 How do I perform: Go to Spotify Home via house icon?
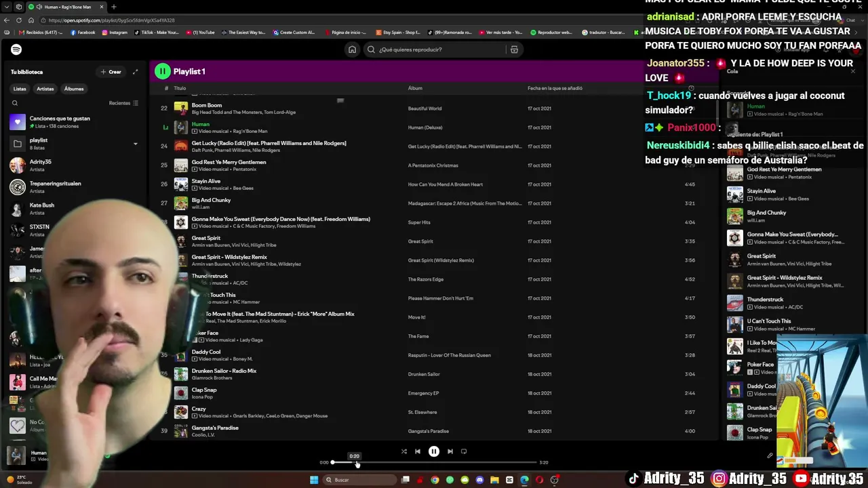tap(352, 49)
